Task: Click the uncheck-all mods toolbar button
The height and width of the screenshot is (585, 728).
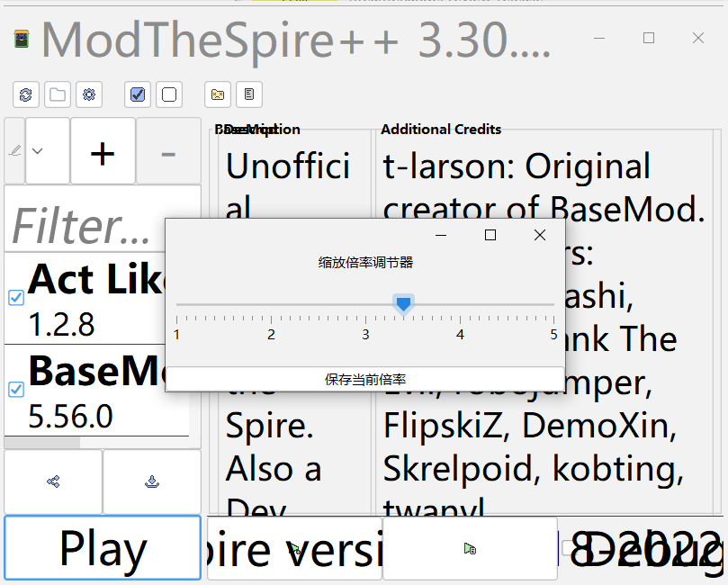Action: [x=169, y=94]
